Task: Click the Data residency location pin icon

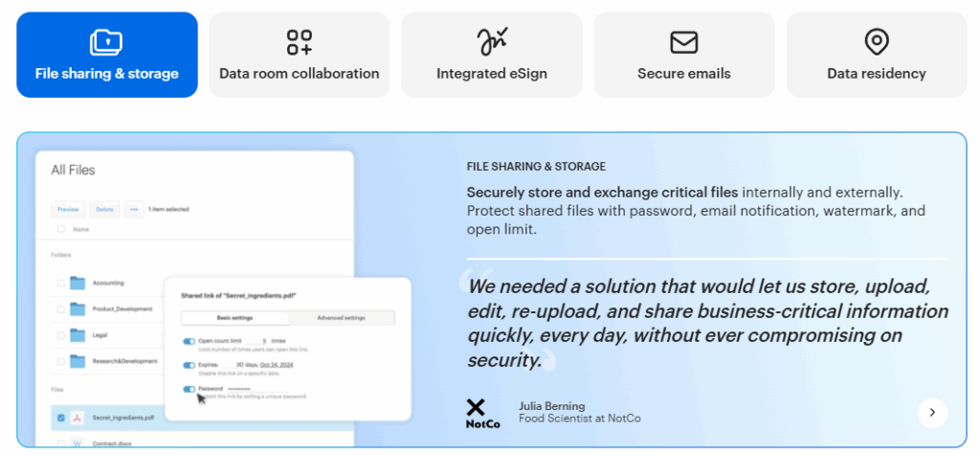Action: click(x=876, y=42)
